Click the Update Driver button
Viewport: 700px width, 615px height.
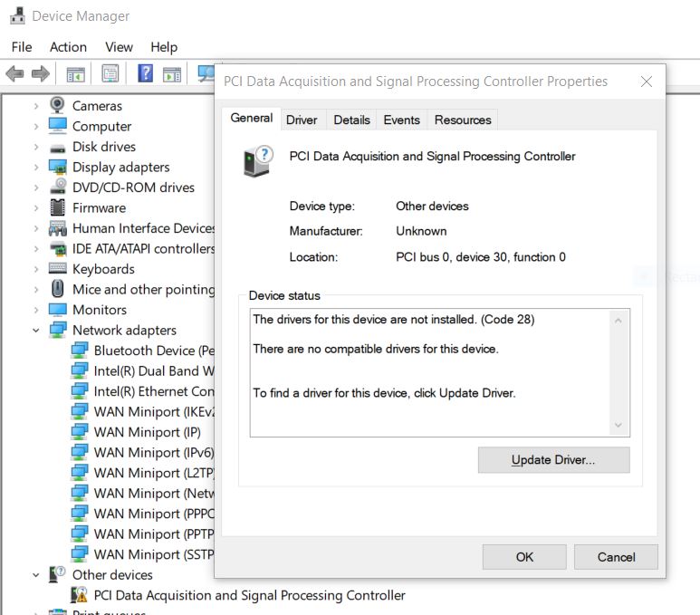553,459
